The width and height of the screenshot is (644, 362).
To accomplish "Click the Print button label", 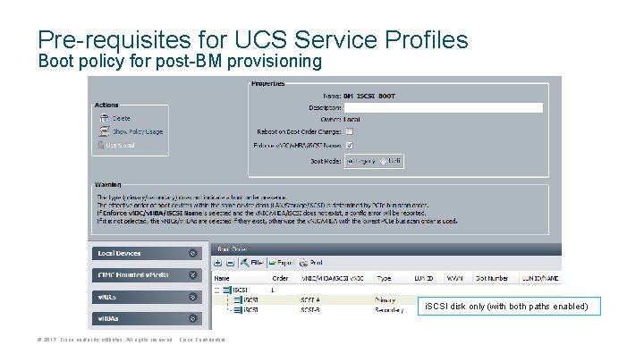I will pos(317,263).
